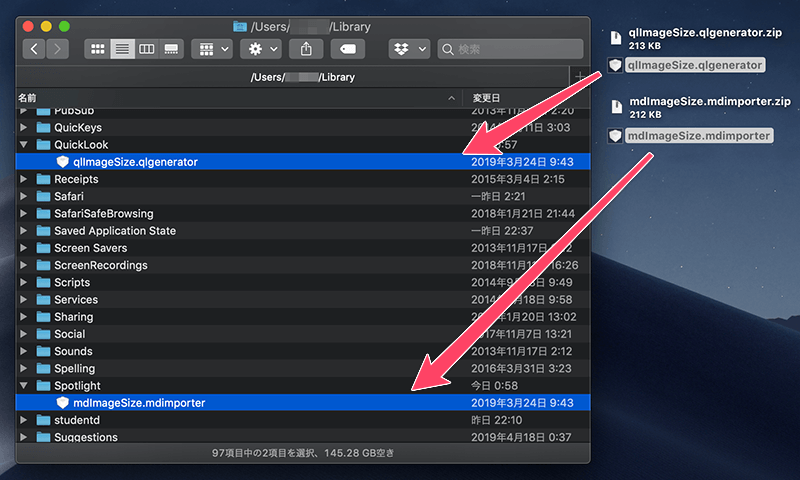Select qlImageSize.qlgenerator shield icon on desktop
800x480 pixels.
tap(615, 65)
